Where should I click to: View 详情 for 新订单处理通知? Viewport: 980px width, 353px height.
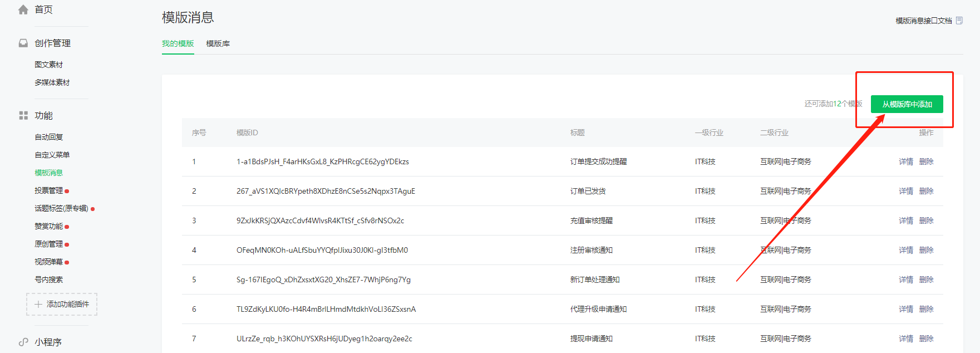pyautogui.click(x=906, y=280)
